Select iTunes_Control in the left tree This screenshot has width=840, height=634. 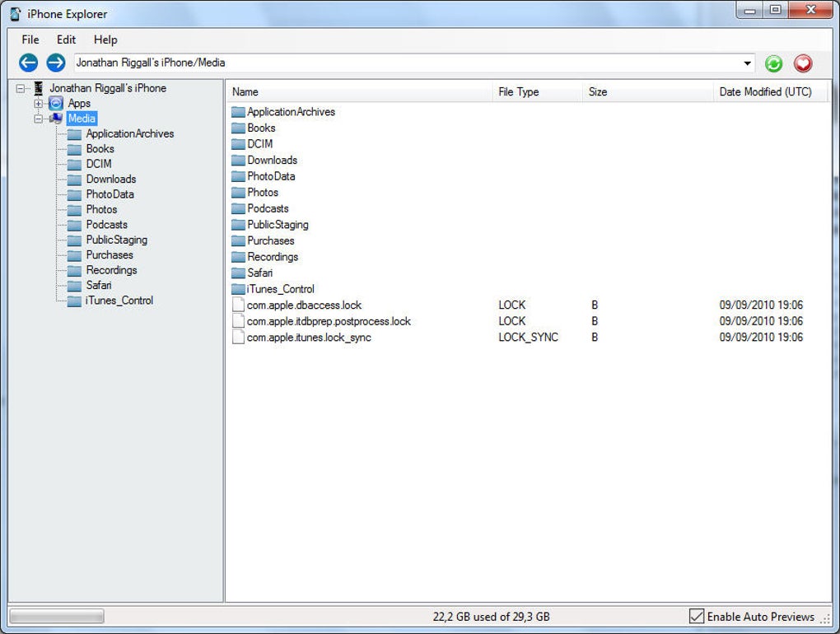[119, 301]
